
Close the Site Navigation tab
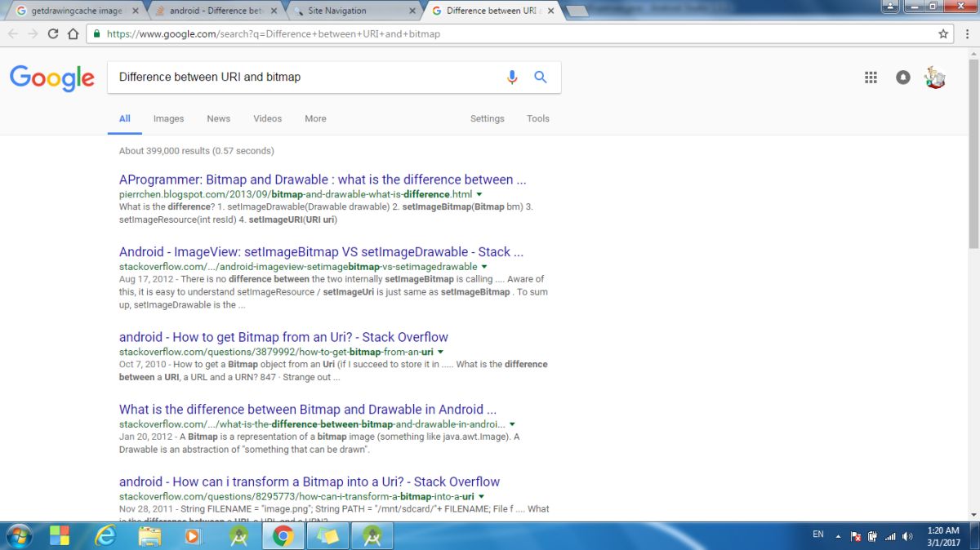coord(412,11)
